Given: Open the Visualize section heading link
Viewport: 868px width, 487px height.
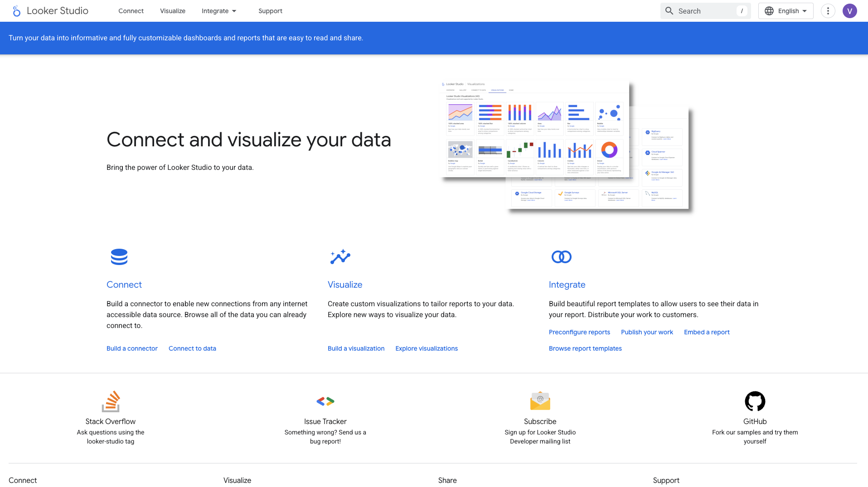Looking at the screenshot, I should pyautogui.click(x=345, y=284).
